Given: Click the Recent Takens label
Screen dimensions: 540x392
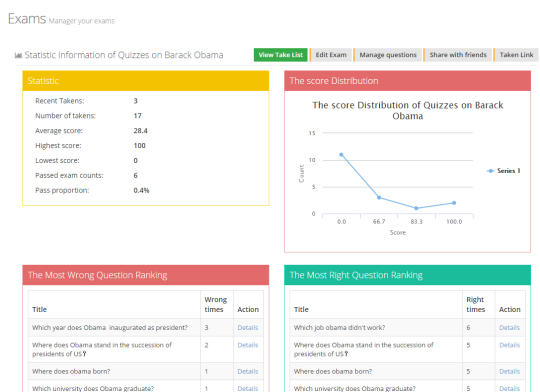Looking at the screenshot, I should [60, 101].
